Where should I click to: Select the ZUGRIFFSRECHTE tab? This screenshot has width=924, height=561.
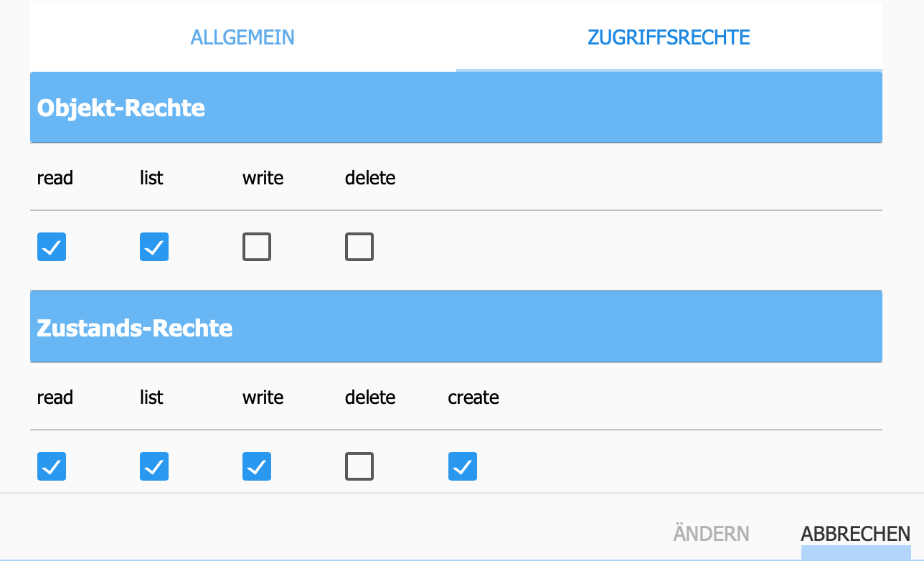point(669,37)
